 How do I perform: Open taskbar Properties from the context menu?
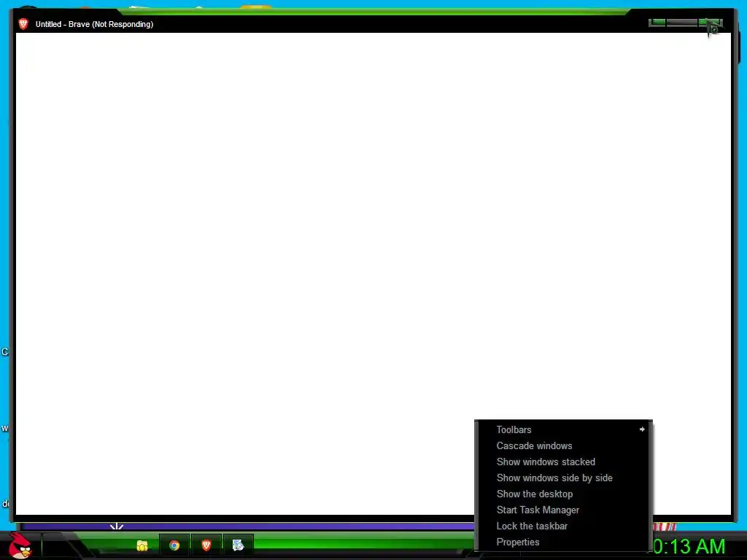[564, 542]
